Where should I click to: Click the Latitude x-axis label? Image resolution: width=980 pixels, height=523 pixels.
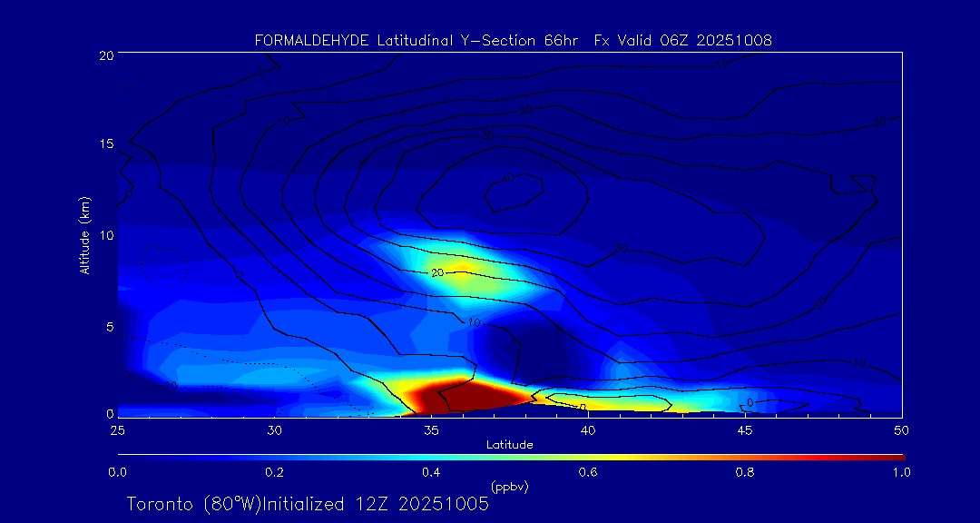tap(510, 444)
